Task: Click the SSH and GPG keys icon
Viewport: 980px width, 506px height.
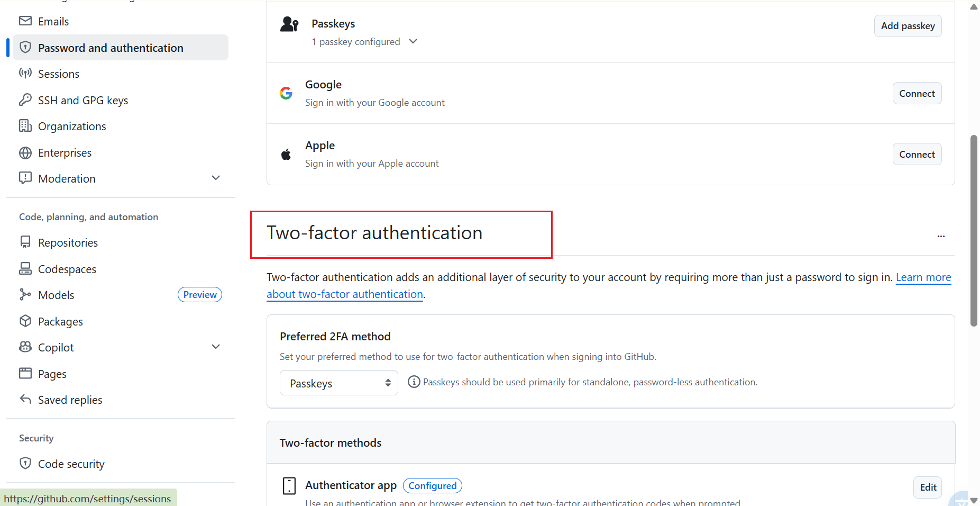Action: click(x=25, y=100)
